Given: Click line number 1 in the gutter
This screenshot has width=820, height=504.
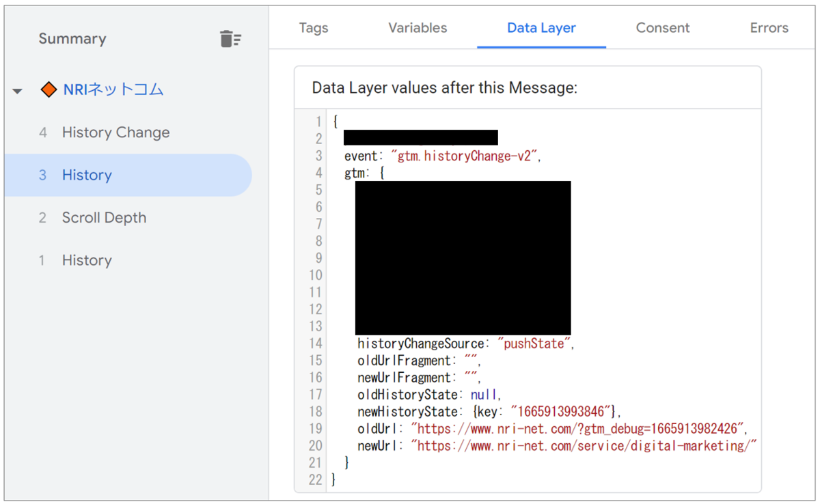Looking at the screenshot, I should 318,122.
